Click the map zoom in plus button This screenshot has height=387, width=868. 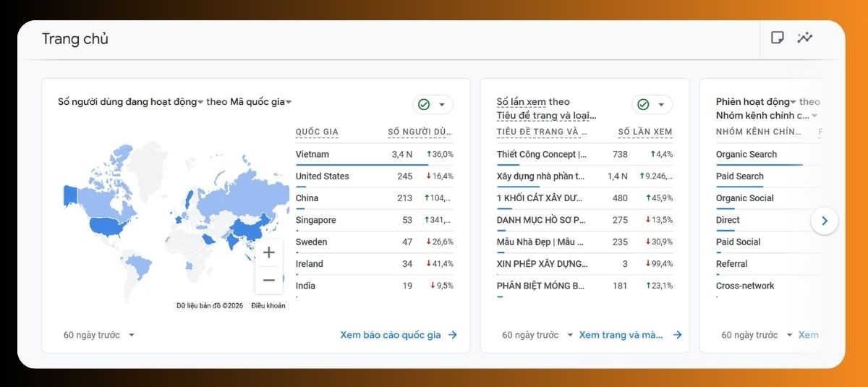[269, 252]
